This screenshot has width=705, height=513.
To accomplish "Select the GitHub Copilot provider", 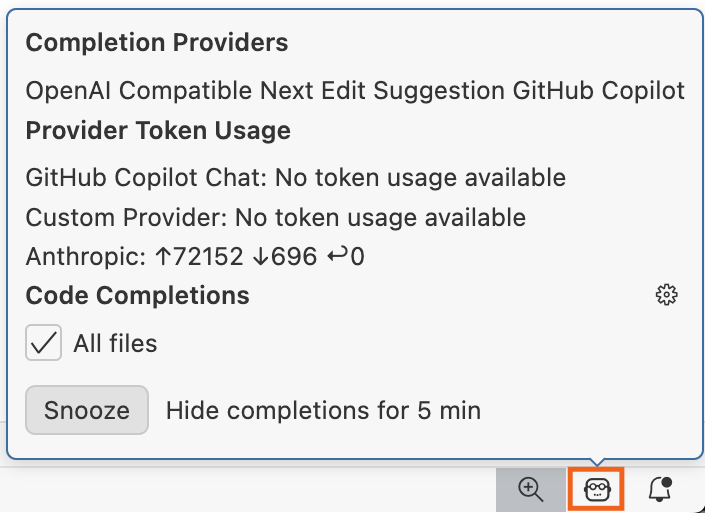I will tap(599, 91).
